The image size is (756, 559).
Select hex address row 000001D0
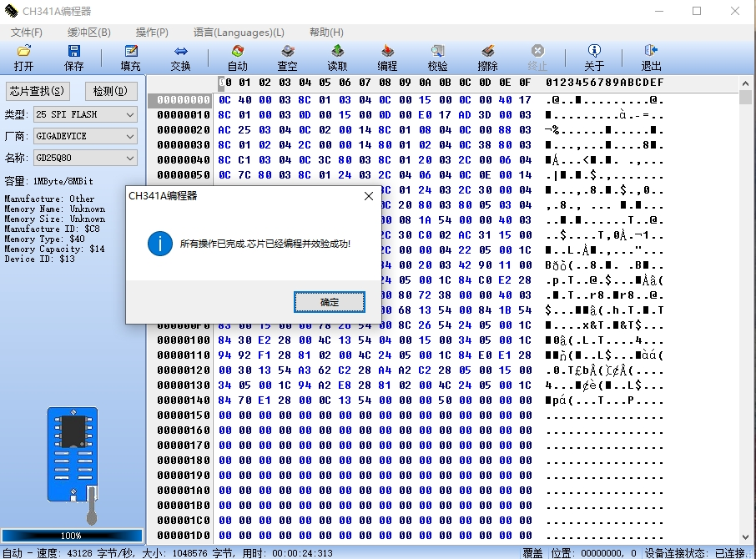click(184, 536)
